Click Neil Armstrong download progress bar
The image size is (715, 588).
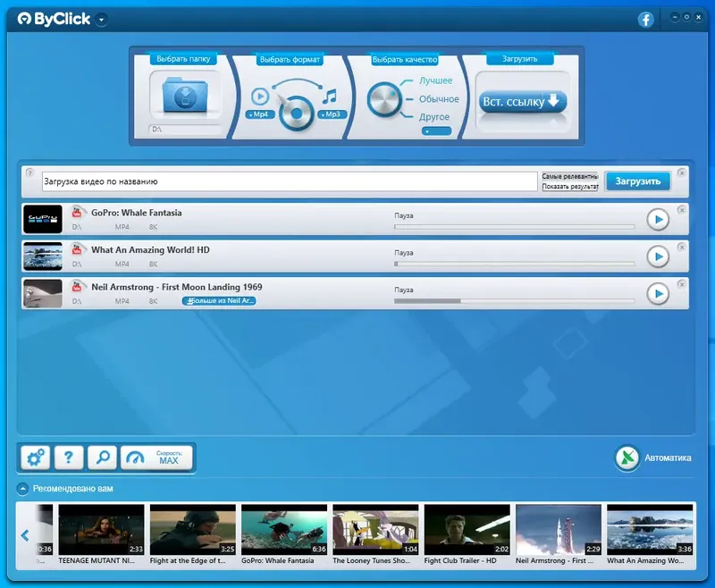click(515, 301)
